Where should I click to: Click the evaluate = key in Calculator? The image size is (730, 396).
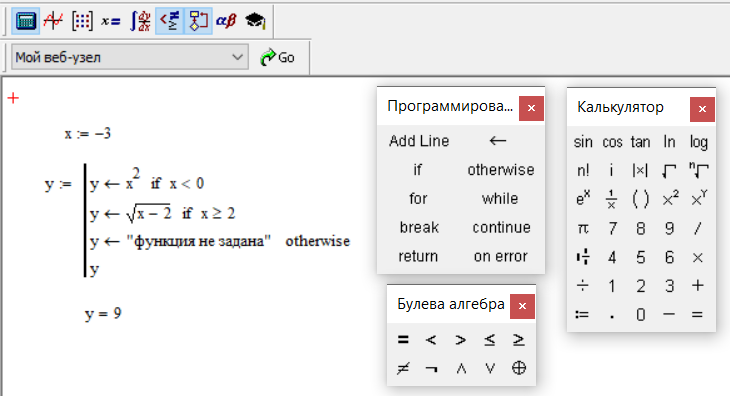click(x=697, y=315)
